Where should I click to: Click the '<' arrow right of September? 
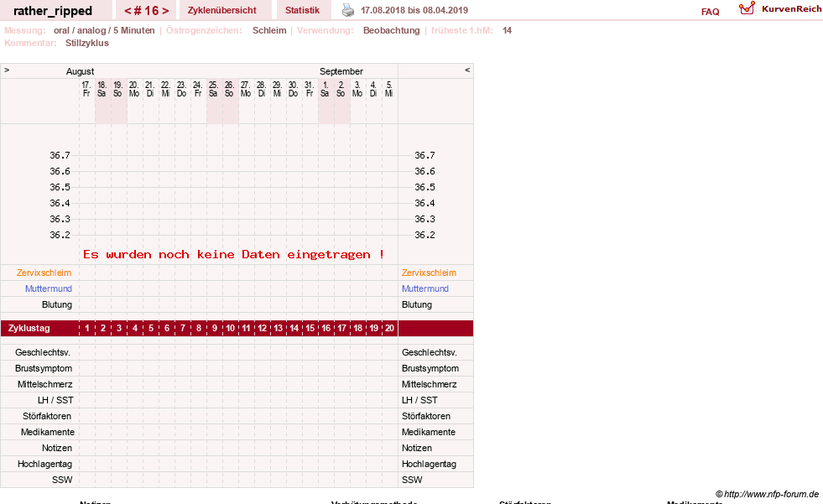pyautogui.click(x=467, y=70)
